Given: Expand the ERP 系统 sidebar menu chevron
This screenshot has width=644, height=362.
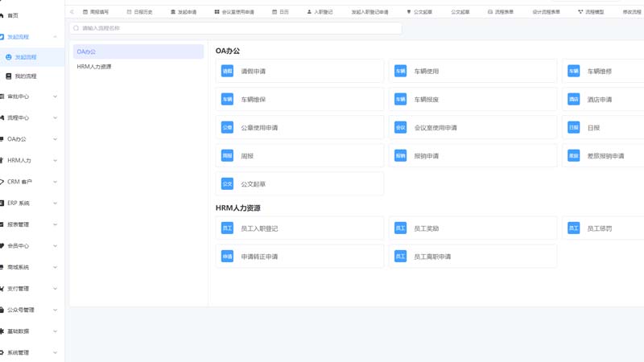Looking at the screenshot, I should (55, 204).
